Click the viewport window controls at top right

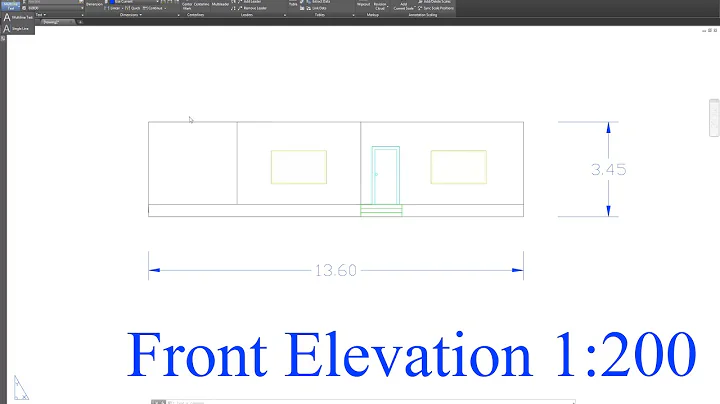pyautogui.click(x=710, y=30)
